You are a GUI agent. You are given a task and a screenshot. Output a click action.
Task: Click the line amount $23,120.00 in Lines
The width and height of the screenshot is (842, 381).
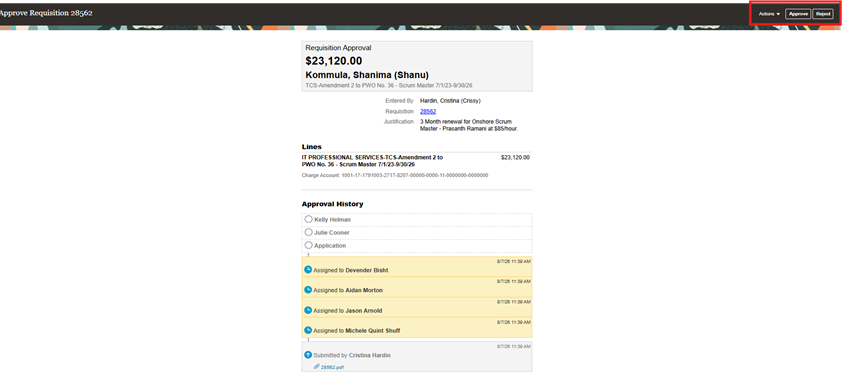coord(515,158)
